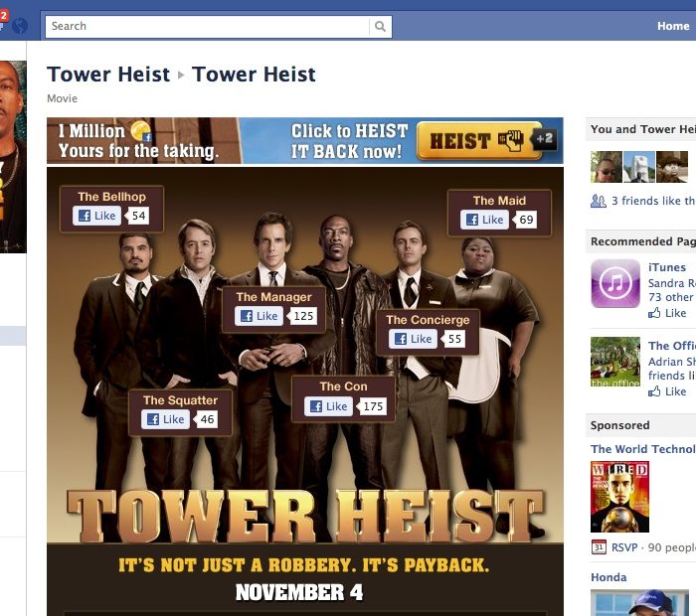Open the globe notifications icon
This screenshot has height=616, width=696.
click(20, 26)
